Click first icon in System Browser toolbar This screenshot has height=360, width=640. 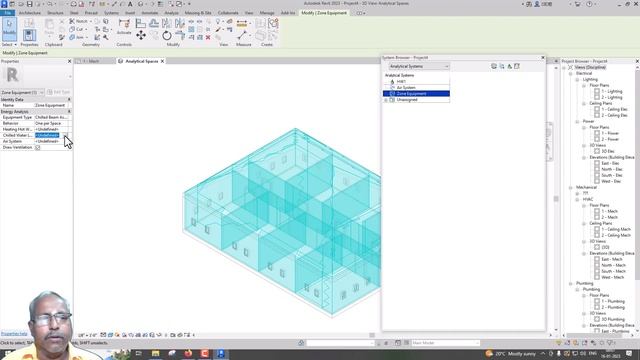494,66
